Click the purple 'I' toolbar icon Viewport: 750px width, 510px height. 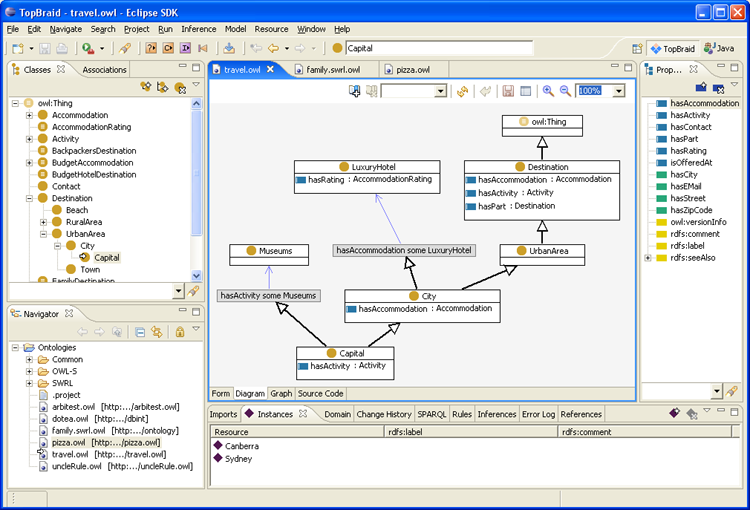pyautogui.click(x=186, y=48)
